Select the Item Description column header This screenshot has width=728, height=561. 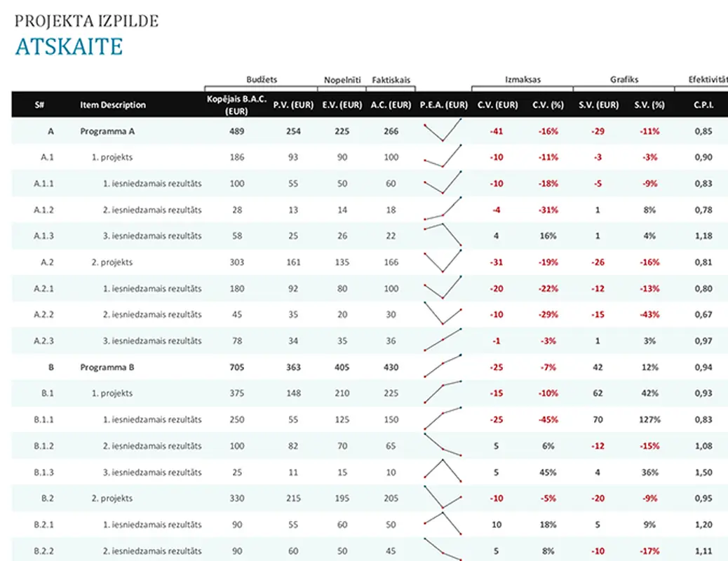pyautogui.click(x=113, y=105)
